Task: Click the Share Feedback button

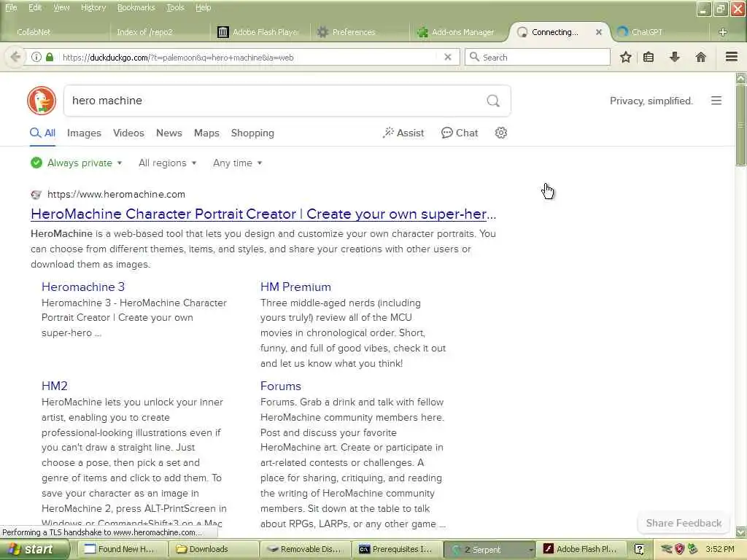Action: coord(683,523)
